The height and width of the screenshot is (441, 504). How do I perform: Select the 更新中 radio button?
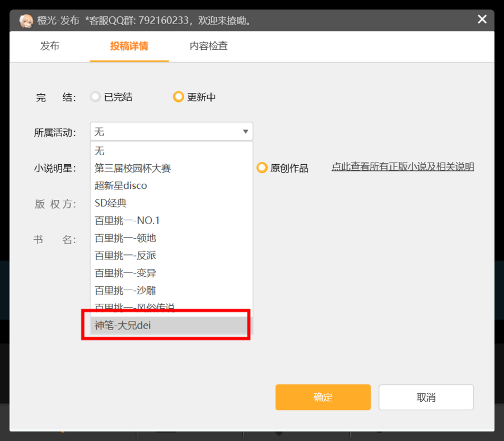[x=178, y=97]
